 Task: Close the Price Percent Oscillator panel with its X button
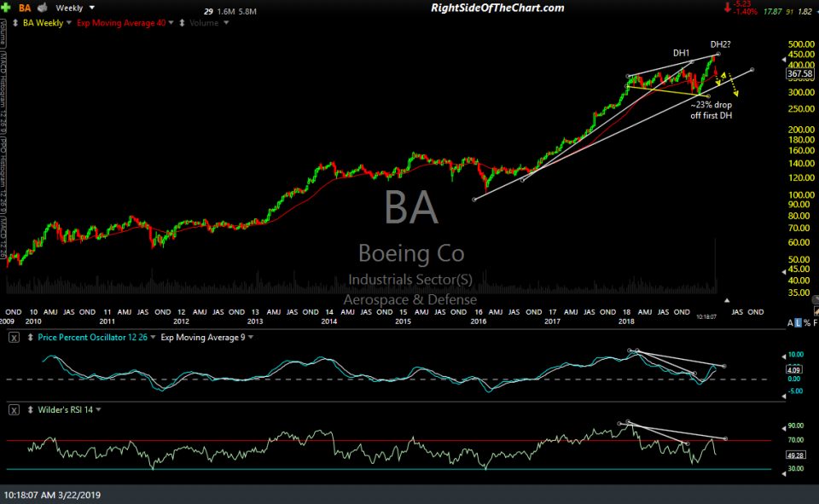[13, 337]
